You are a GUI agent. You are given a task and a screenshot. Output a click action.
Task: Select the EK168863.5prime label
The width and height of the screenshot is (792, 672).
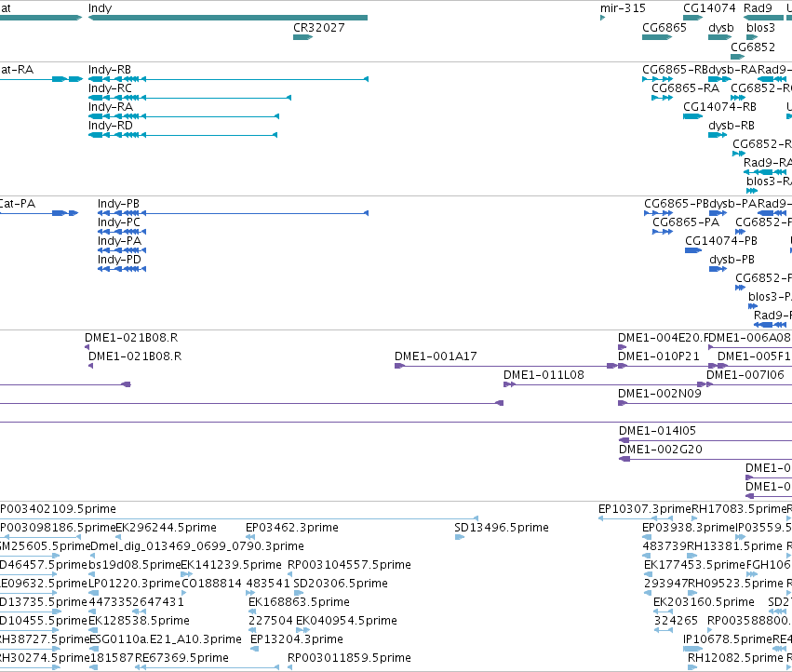coord(299,602)
